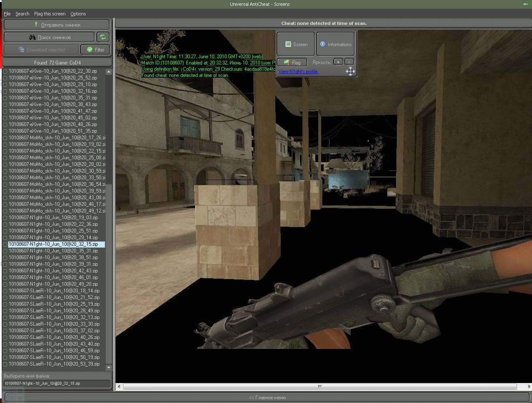Select 10108607-N1ght--10_Jun_10@20_38_51.zip

(x=53, y=257)
